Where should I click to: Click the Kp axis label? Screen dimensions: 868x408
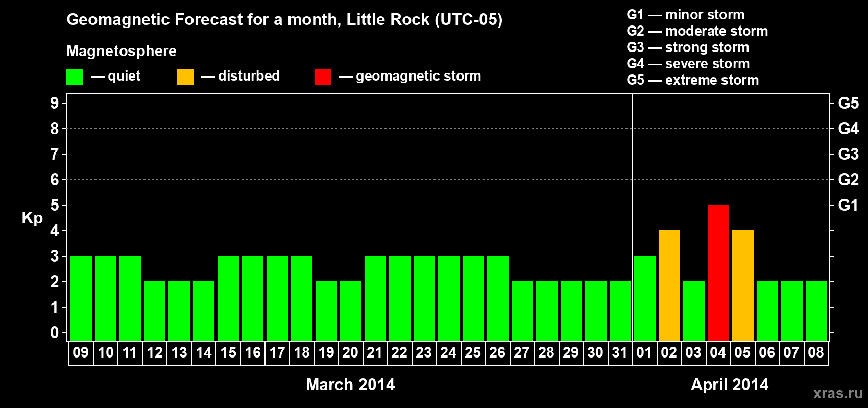coord(32,218)
